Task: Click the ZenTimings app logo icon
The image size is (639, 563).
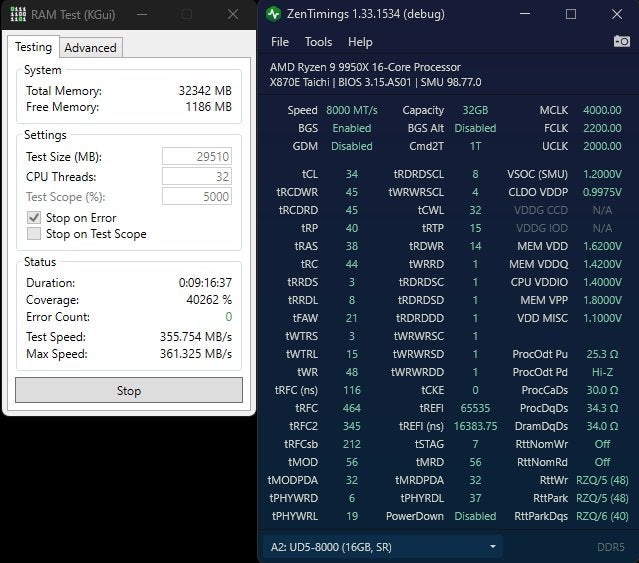Action: 273,14
